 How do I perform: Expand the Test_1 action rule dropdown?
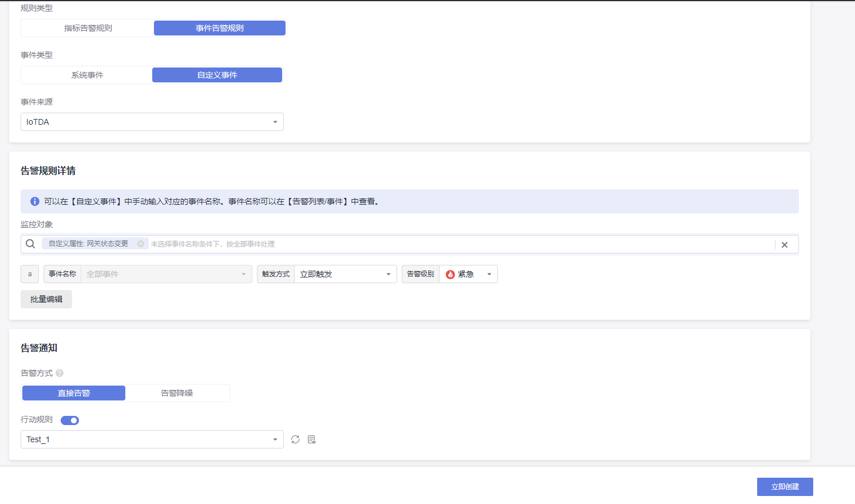click(152, 439)
